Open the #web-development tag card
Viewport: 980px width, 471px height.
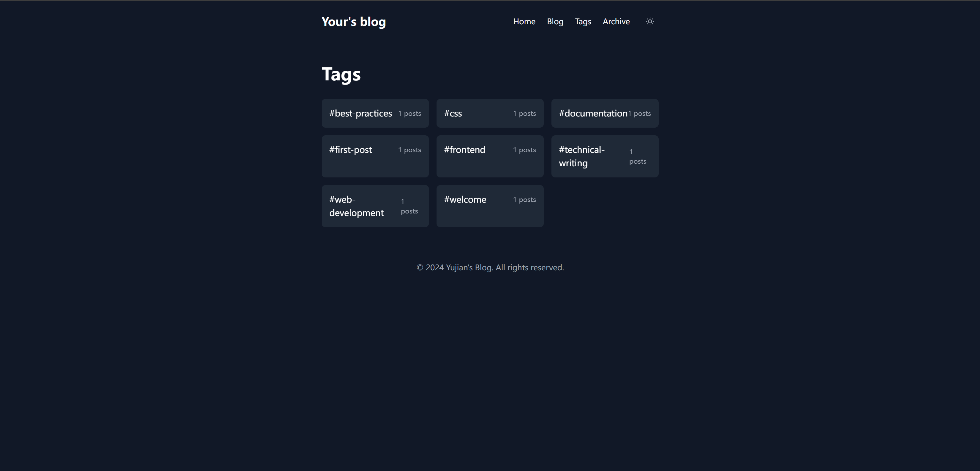(375, 206)
